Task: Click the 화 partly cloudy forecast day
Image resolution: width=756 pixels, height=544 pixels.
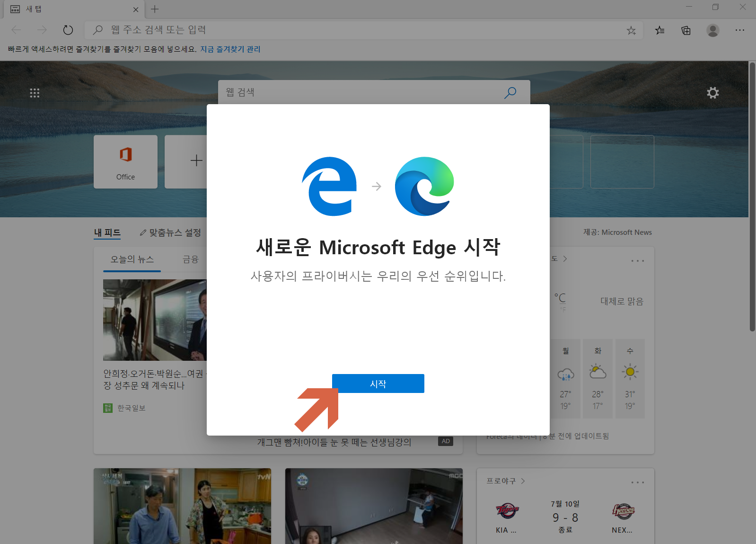Action: (x=598, y=378)
